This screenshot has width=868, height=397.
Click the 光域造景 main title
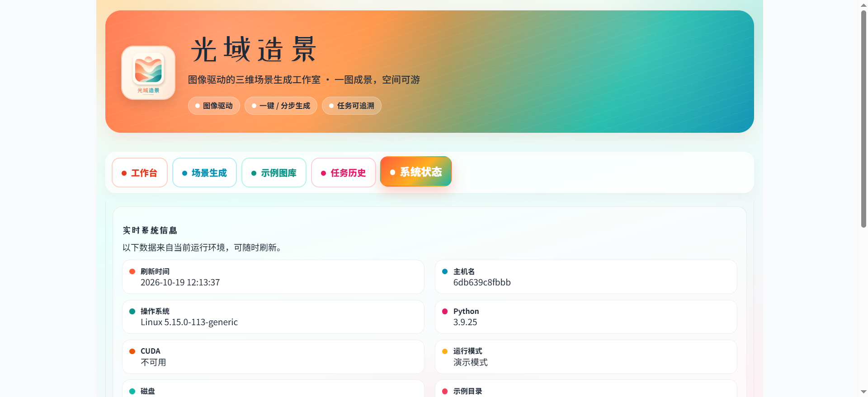pos(254,49)
